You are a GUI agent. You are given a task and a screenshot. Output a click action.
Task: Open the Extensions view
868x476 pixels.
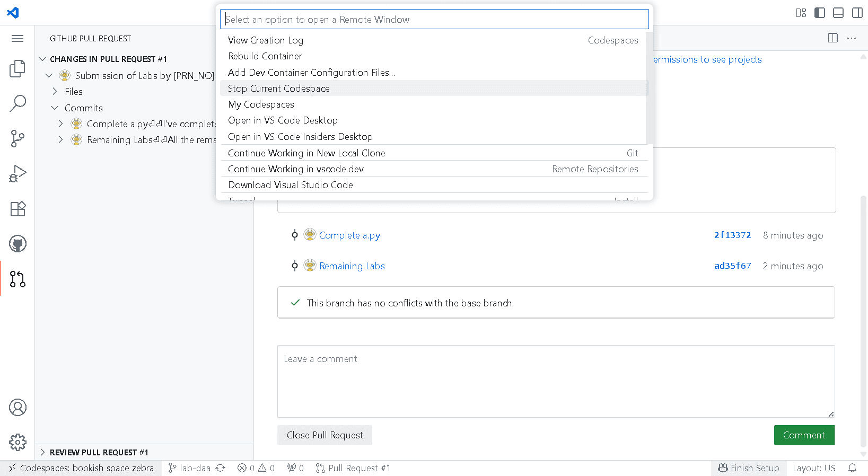pyautogui.click(x=17, y=209)
